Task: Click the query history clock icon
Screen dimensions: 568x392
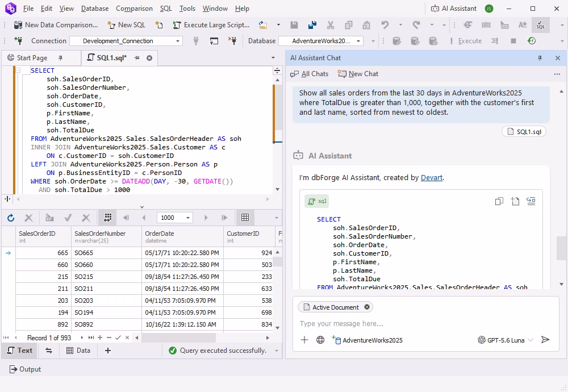Action: click(x=532, y=41)
